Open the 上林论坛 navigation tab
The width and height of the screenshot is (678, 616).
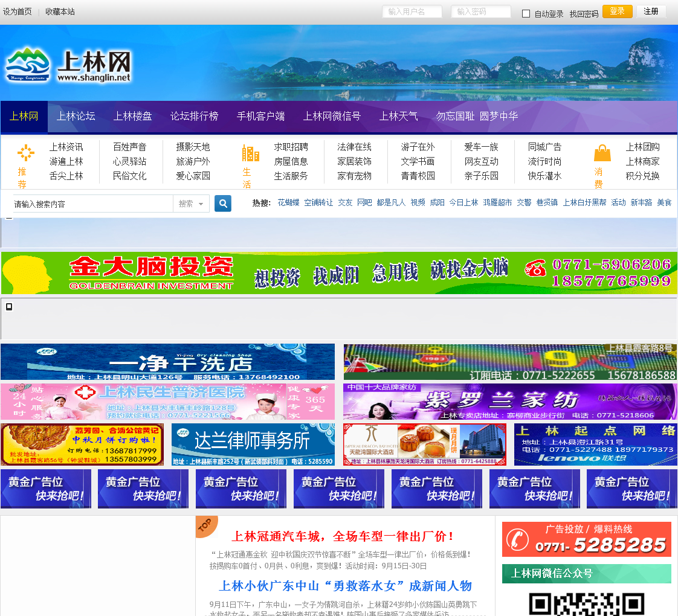[x=76, y=117]
